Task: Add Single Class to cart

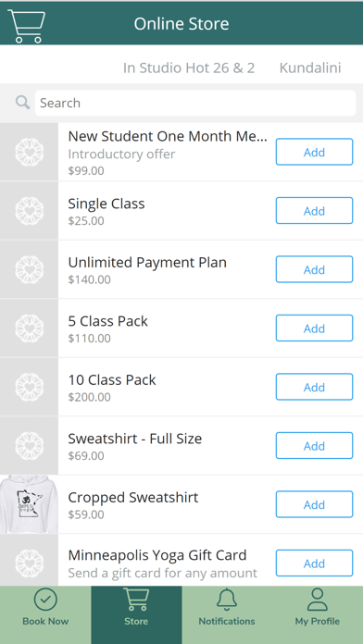Action: [314, 211]
